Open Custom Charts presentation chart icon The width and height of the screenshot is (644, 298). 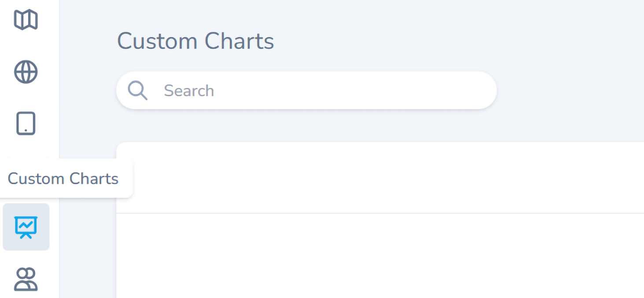26,227
